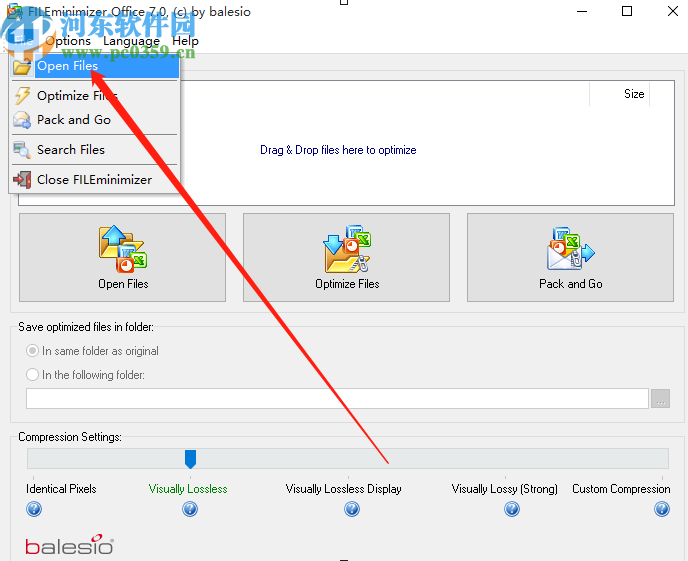Click the Visually Lossy (Strong) label
688x561 pixels.
click(x=505, y=489)
